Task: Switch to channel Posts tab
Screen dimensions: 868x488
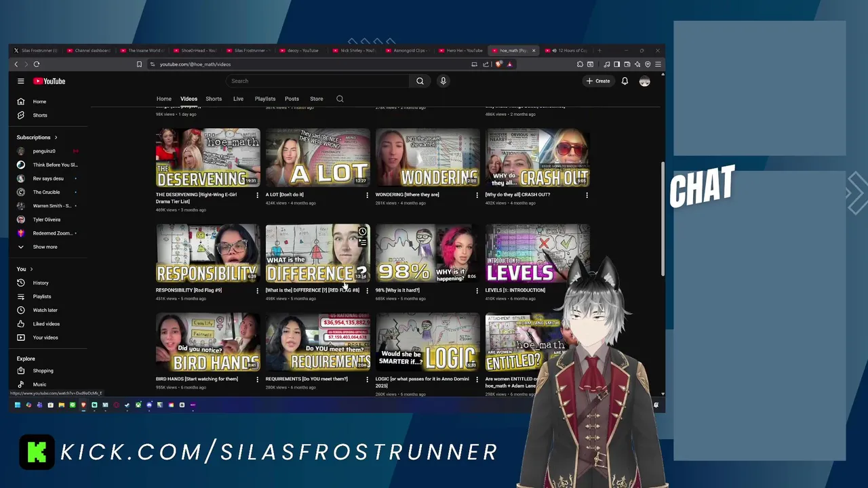Action: (x=292, y=99)
